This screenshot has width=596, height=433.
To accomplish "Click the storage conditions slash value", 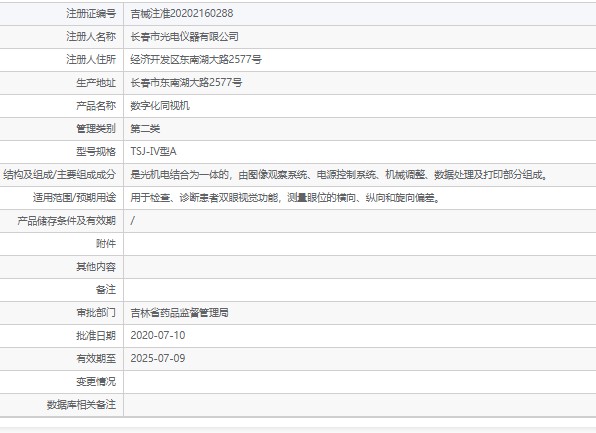I will pyautogui.click(x=132, y=220).
